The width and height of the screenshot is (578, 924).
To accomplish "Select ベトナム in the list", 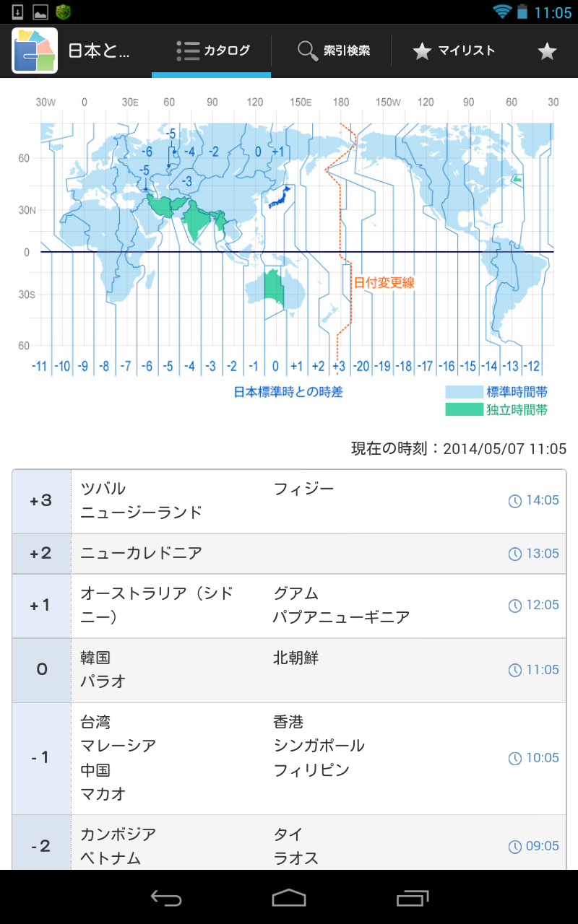I will click(x=111, y=858).
